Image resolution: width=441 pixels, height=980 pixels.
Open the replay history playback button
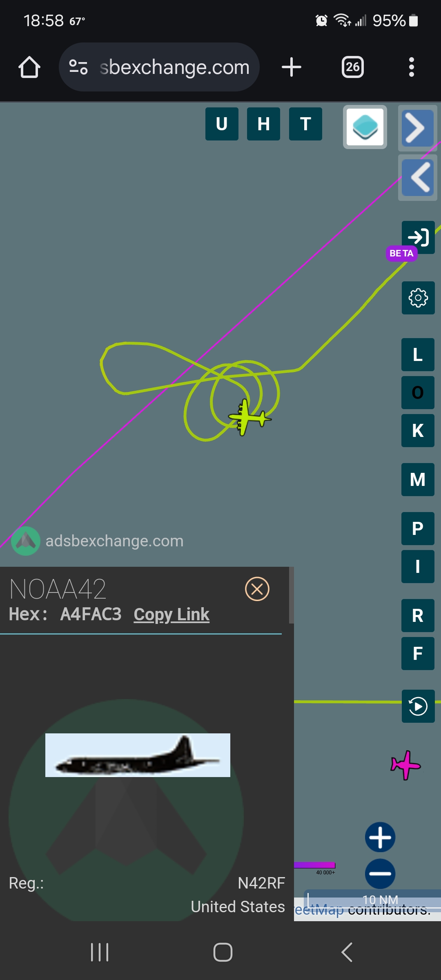pos(418,706)
